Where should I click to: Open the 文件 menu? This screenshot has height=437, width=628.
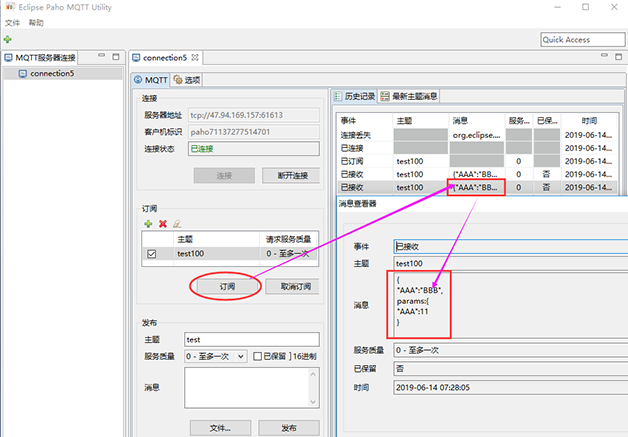(x=12, y=22)
